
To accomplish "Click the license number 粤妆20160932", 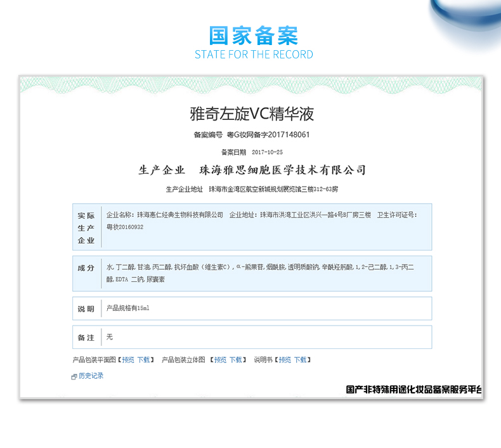I will click(125, 227).
